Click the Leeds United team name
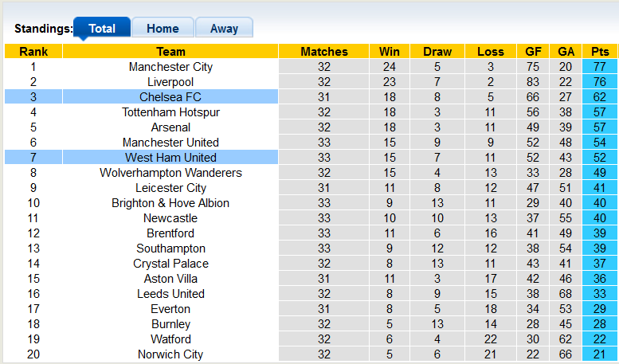619x364 pixels. (170, 294)
